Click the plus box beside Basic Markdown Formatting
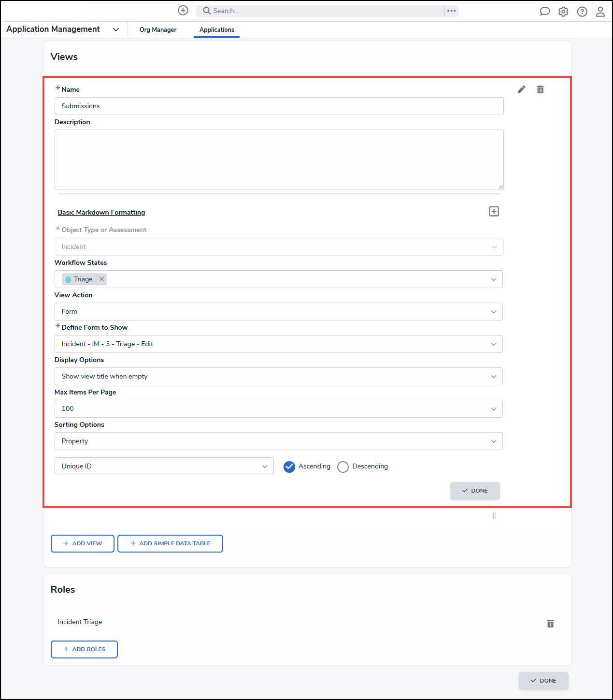Viewport: 613px width, 700px height. [494, 211]
